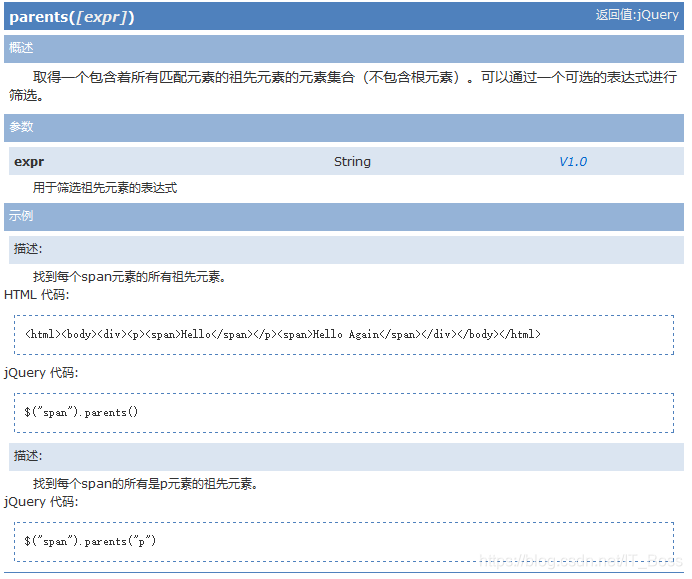This screenshot has width=692, height=579.
Task: Click the first 描述: label
Action: pos(28,249)
